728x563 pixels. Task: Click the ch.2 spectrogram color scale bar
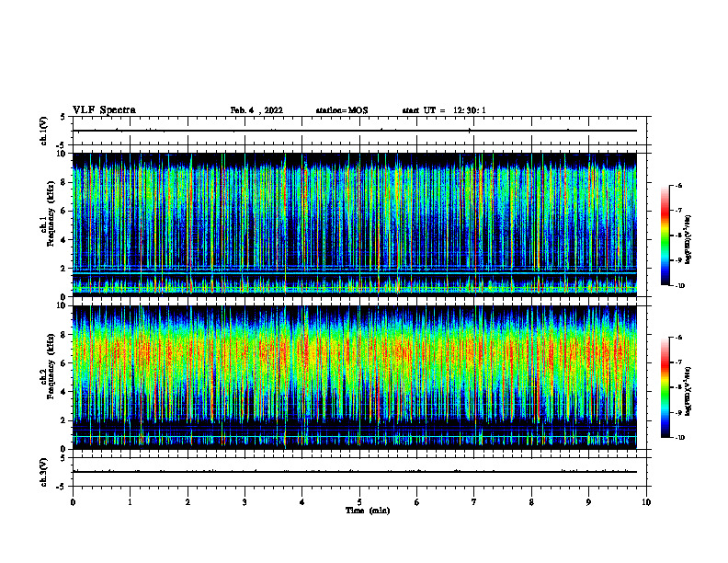(x=665, y=387)
